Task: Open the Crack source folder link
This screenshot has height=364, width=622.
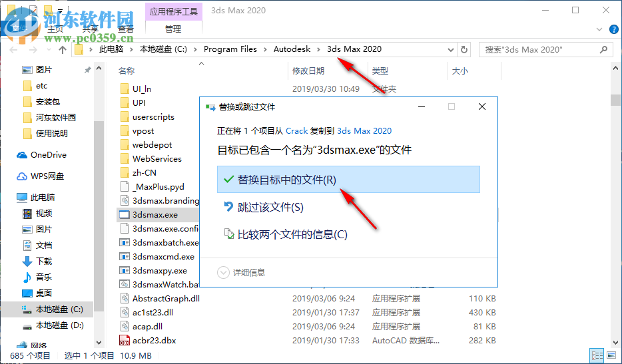Action: pos(297,131)
